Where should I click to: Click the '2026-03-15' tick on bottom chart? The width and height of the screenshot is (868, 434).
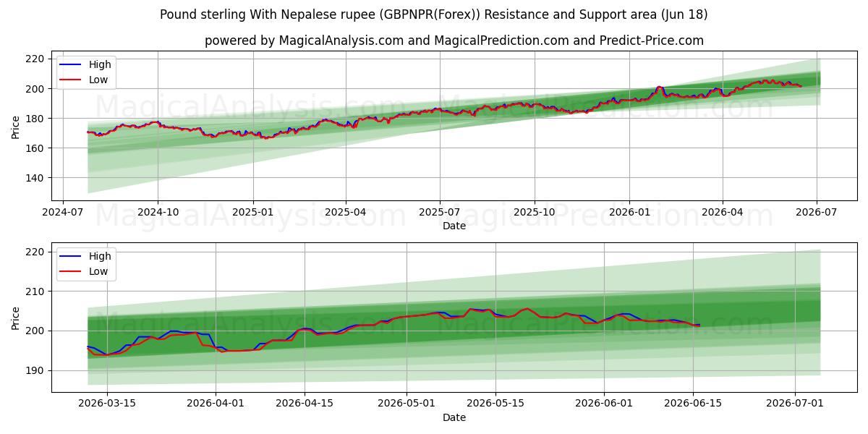click(x=107, y=403)
